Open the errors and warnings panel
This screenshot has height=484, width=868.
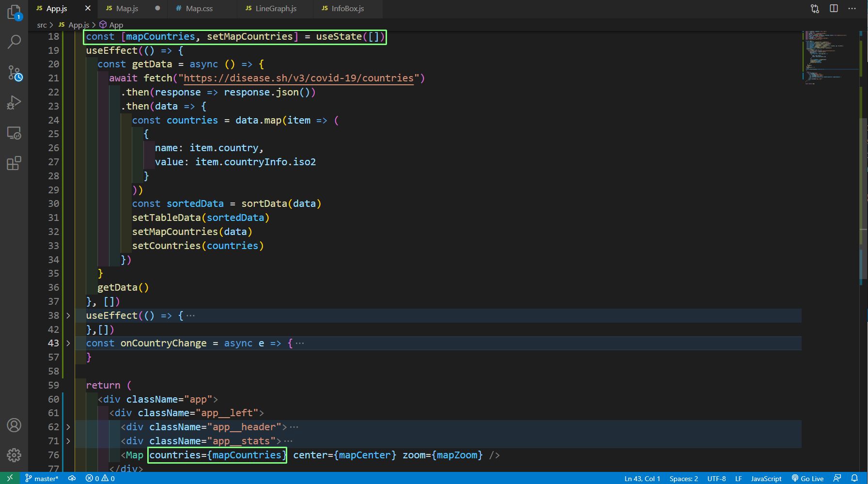coord(100,478)
